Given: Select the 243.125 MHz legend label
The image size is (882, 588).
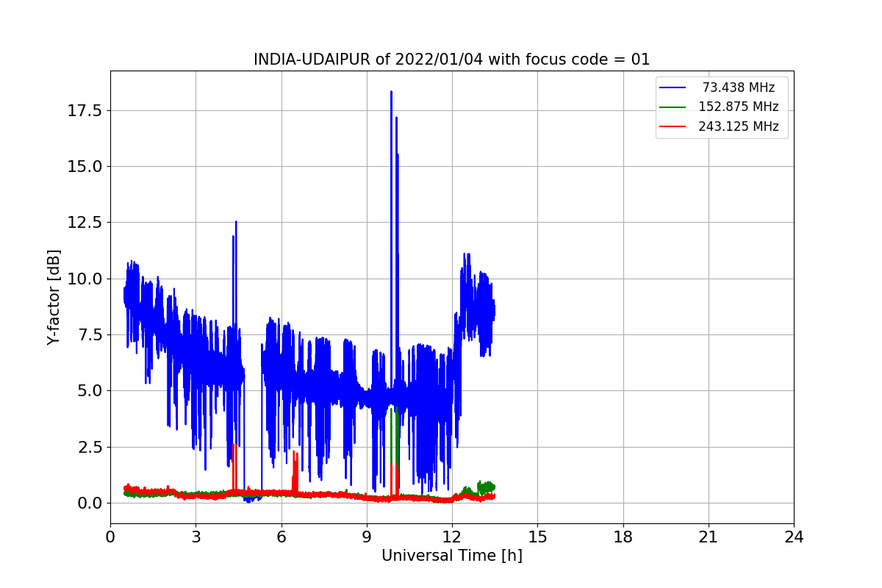Looking at the screenshot, I should [739, 126].
